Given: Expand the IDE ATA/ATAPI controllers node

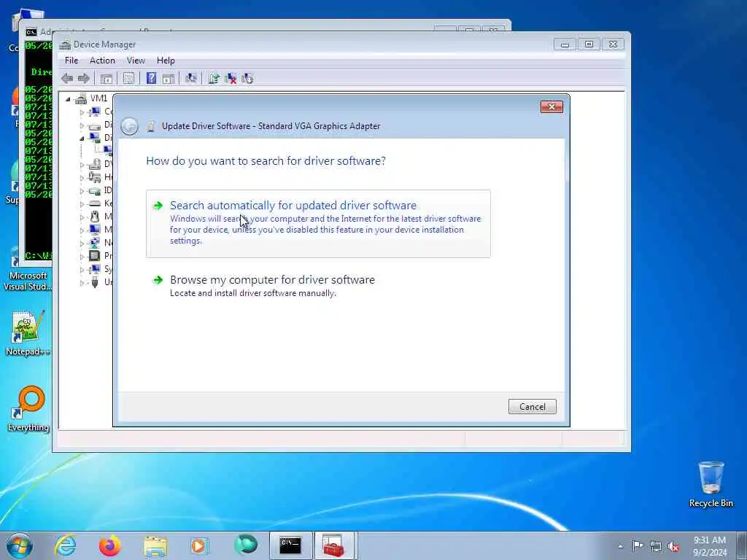Looking at the screenshot, I should pyautogui.click(x=82, y=191).
